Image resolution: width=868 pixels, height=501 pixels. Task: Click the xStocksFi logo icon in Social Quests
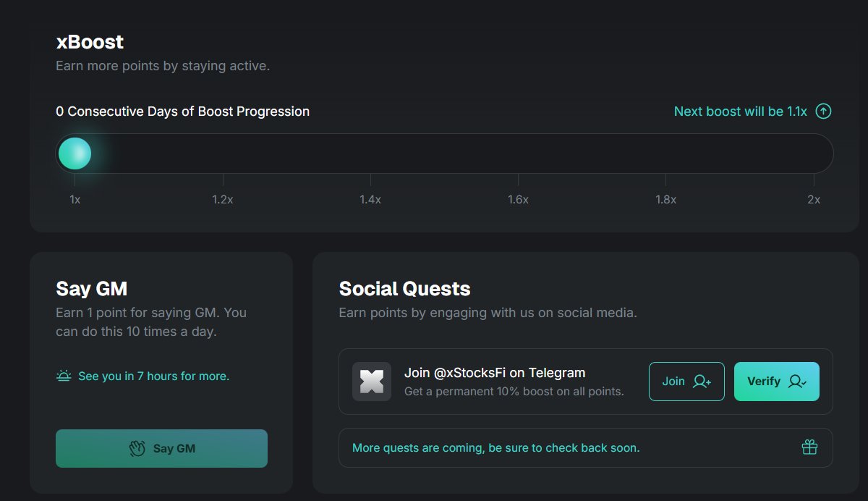(x=372, y=382)
